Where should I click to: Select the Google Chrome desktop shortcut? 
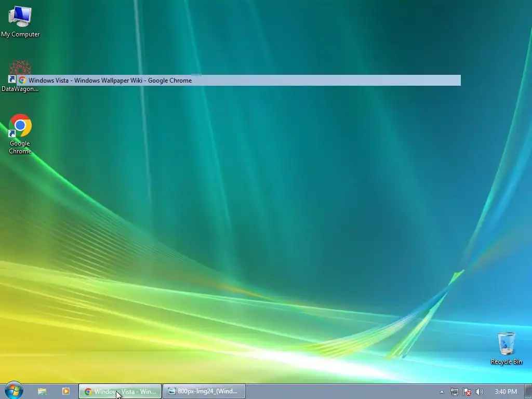(x=20, y=134)
